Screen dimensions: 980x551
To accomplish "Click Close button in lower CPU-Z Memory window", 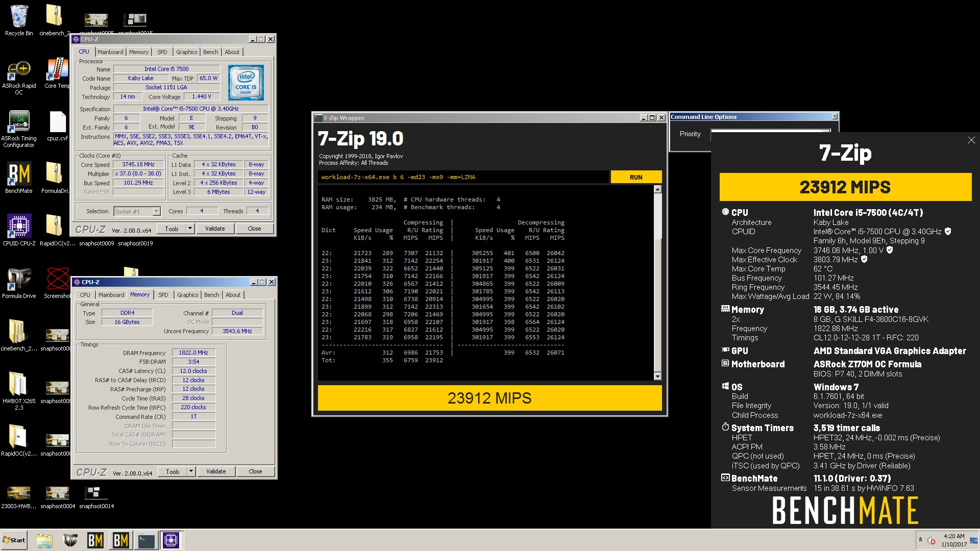I will click(255, 471).
